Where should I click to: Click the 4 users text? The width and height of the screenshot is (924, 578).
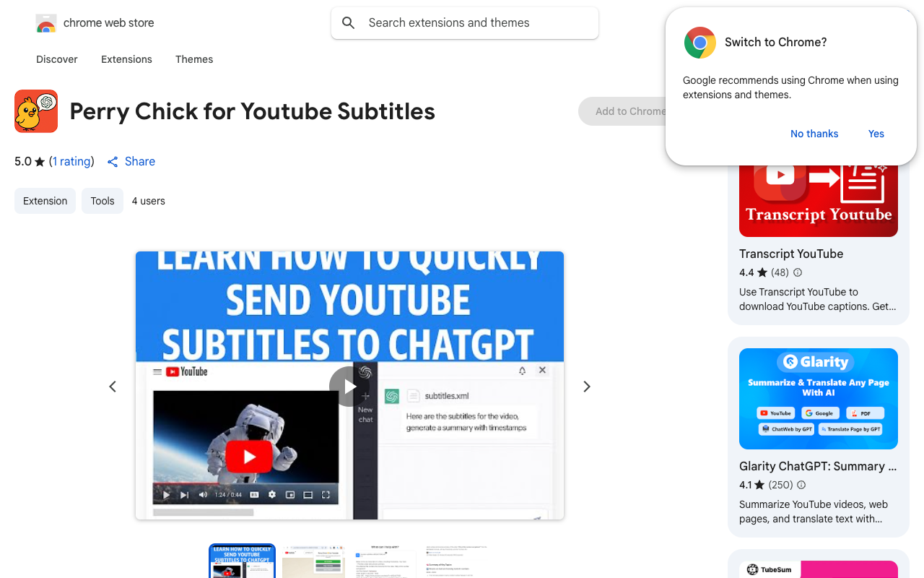(x=149, y=201)
